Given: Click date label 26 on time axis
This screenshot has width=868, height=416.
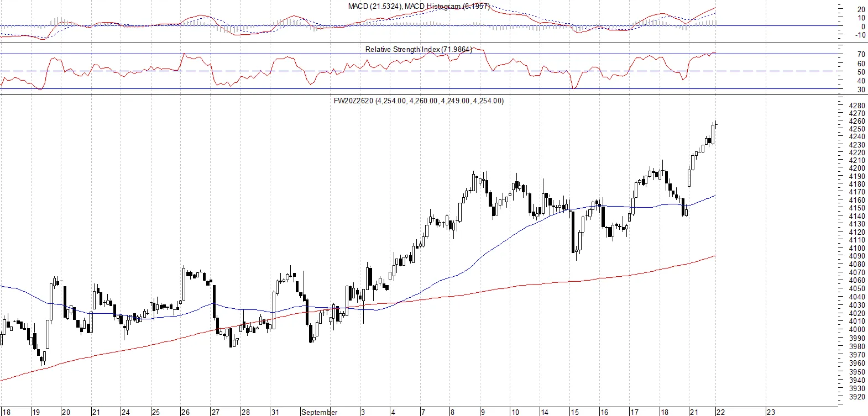Looking at the screenshot, I should point(185,412).
